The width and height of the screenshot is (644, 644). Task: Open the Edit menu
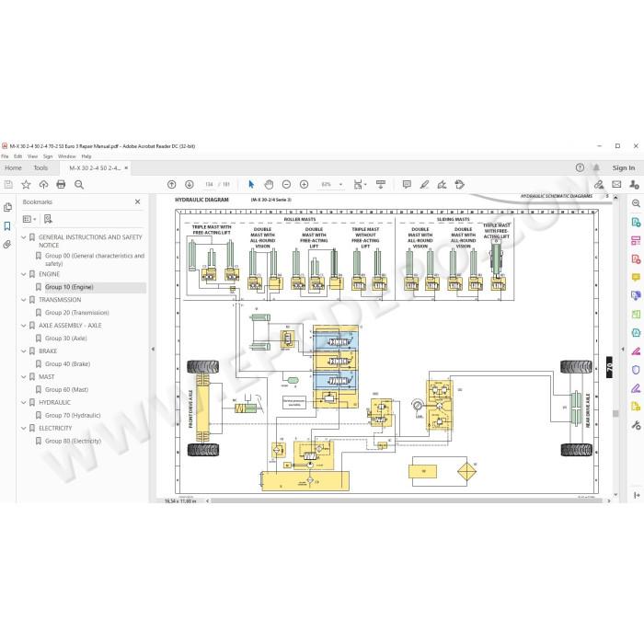click(17, 156)
